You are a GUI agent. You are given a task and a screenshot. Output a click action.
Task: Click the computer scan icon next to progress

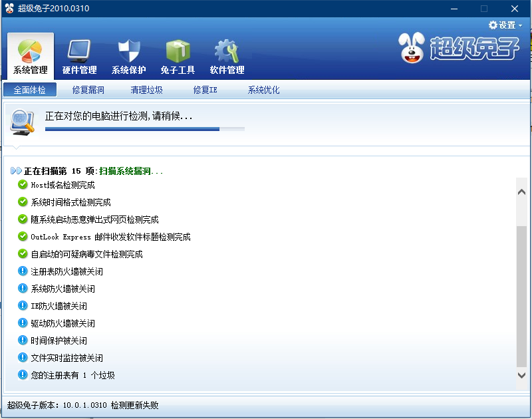pyautogui.click(x=21, y=123)
